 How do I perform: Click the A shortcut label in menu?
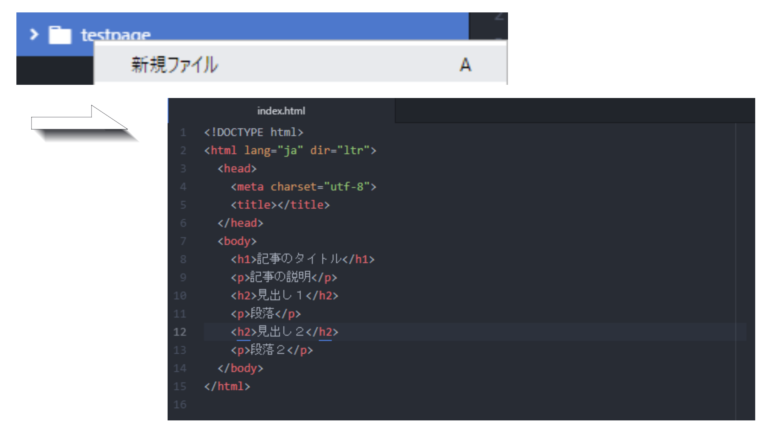(465, 65)
